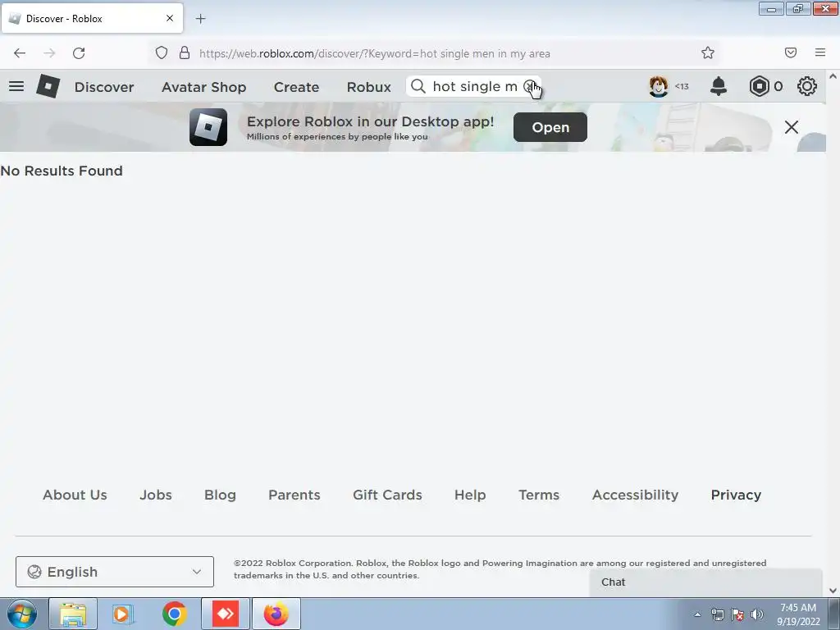Clear the search box text

[529, 86]
